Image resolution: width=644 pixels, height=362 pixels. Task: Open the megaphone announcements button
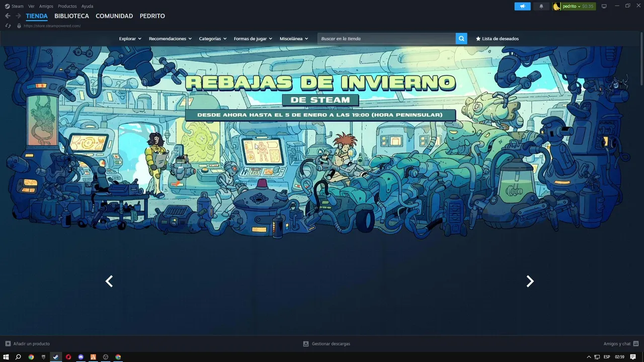[522, 6]
